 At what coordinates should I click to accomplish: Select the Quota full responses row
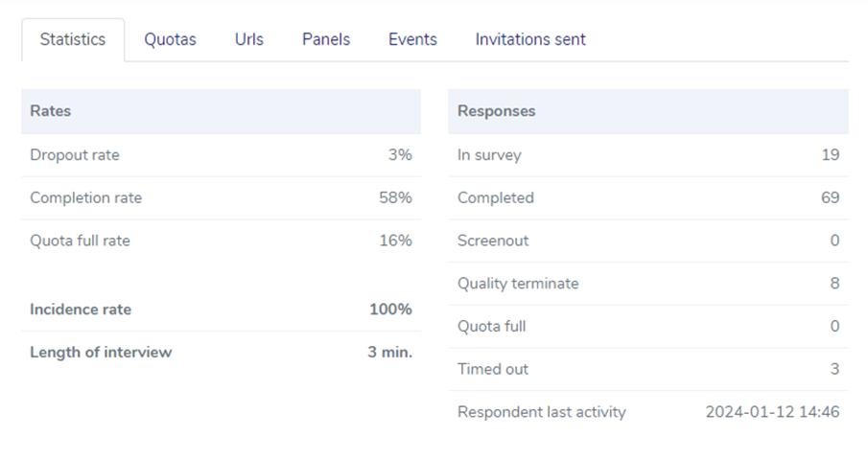point(648,327)
